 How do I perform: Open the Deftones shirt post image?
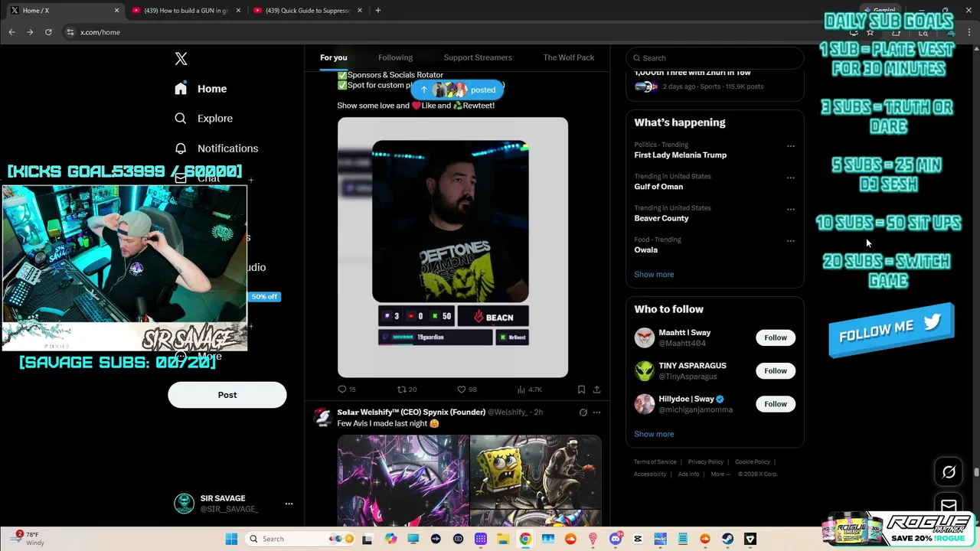[452, 247]
